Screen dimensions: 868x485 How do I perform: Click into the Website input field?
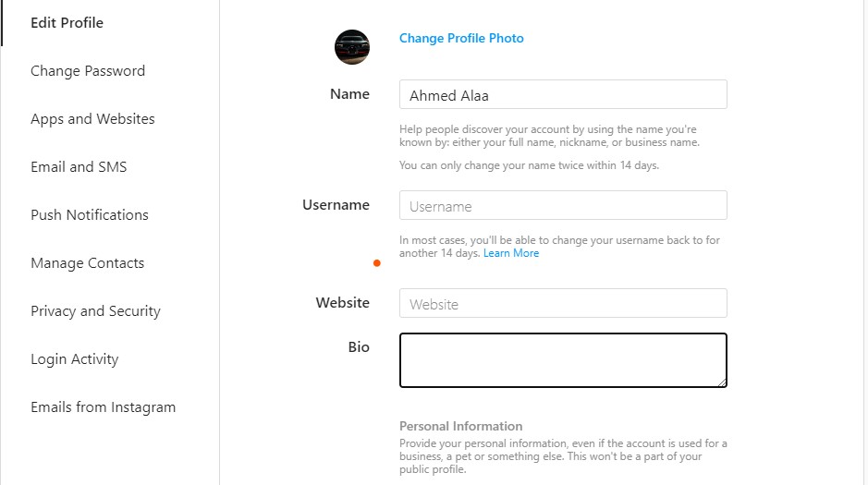[x=563, y=303]
